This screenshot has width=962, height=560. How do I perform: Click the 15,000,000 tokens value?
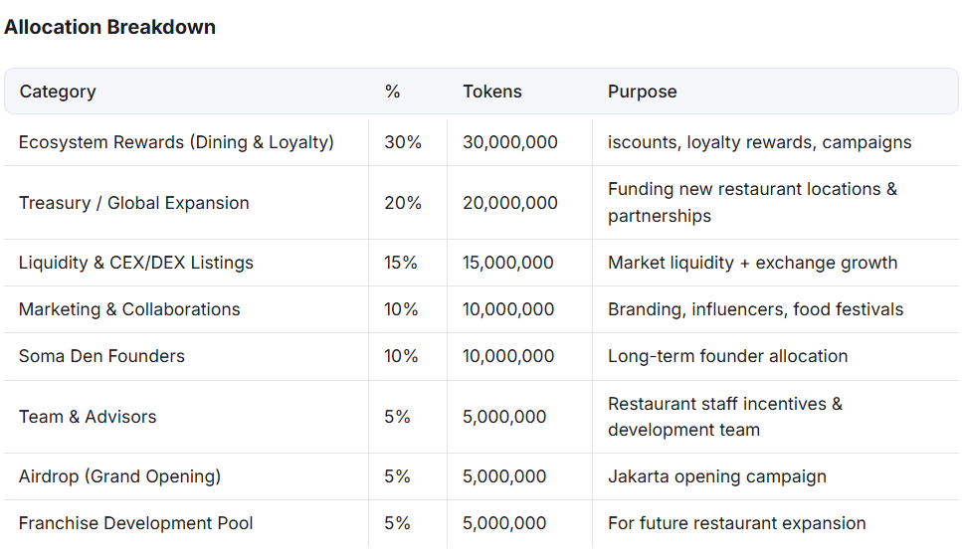tap(507, 263)
